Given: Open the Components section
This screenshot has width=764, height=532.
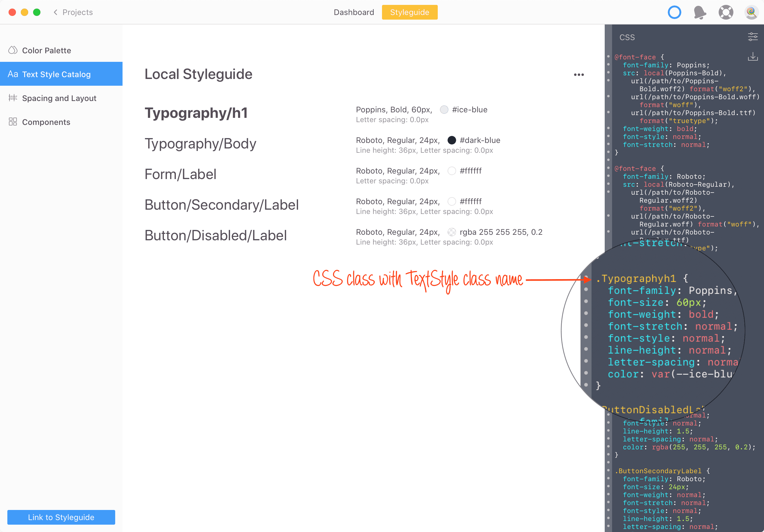Looking at the screenshot, I should tap(61, 122).
